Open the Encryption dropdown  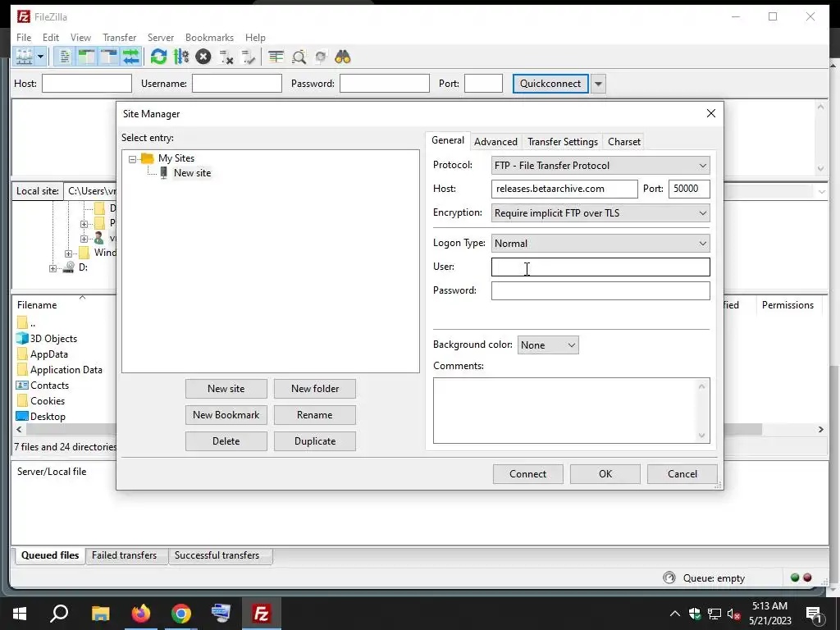tap(600, 213)
